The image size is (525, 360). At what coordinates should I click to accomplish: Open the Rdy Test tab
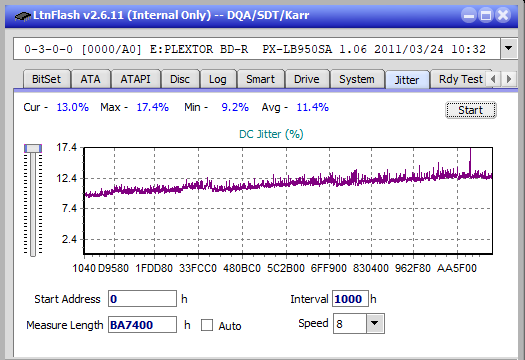click(460, 79)
